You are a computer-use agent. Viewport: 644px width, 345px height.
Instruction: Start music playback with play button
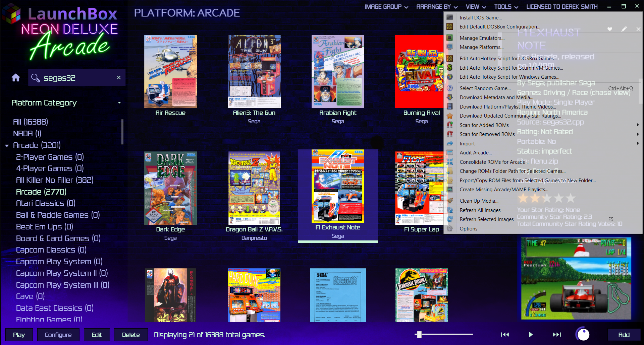point(531,334)
